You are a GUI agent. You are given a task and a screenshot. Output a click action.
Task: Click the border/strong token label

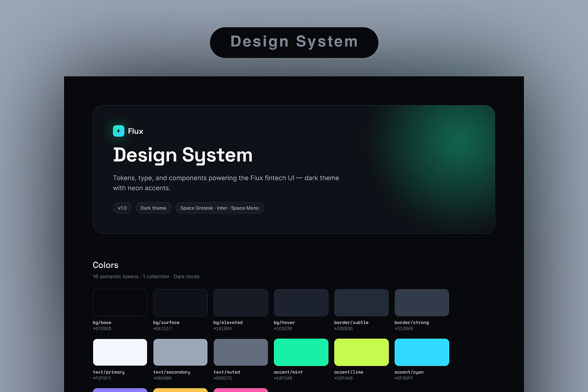[412, 322]
